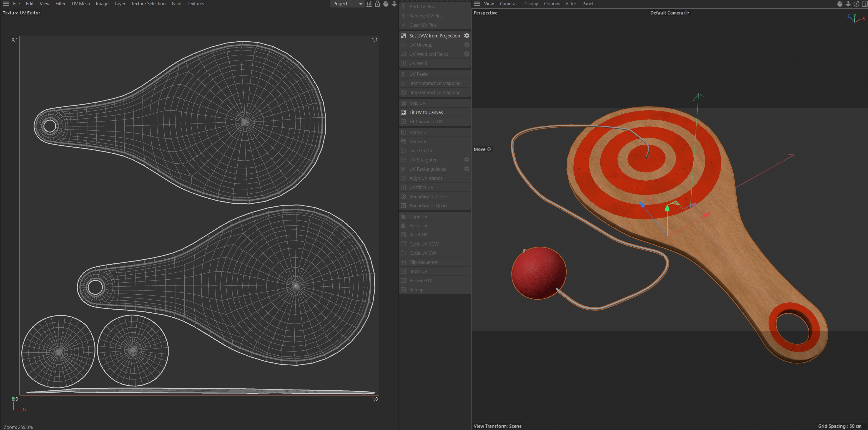Click the bar-chart icon beside Project dropdown
This screenshot has height=430, width=868.
pos(369,4)
